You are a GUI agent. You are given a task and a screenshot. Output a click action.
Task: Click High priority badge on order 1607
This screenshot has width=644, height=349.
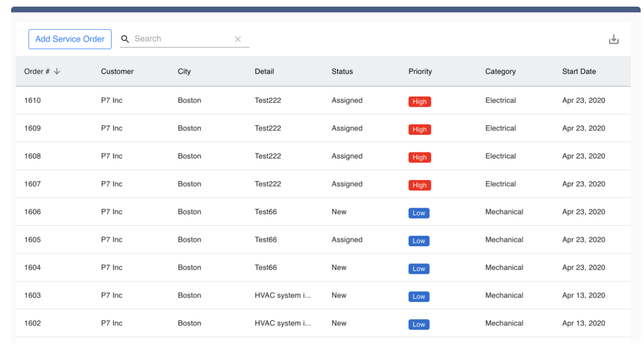coord(419,185)
